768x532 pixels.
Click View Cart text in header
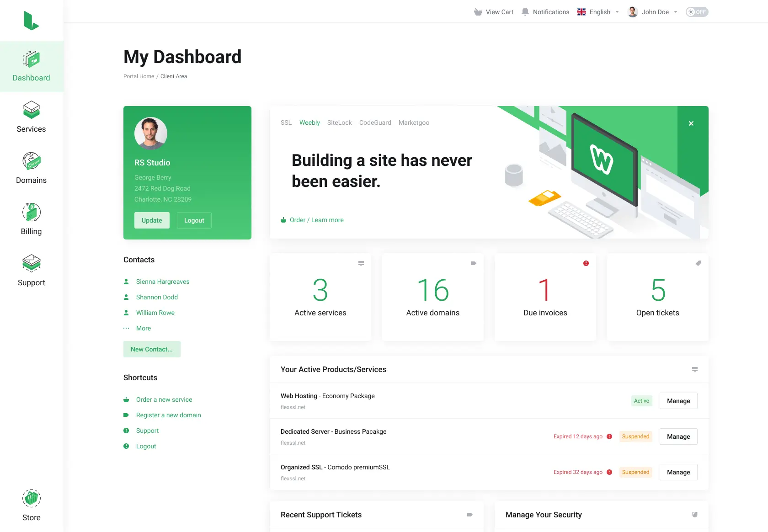tap(499, 12)
